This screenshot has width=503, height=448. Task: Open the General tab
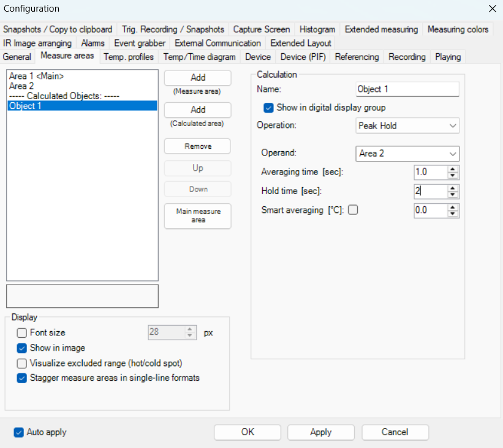[x=17, y=57]
